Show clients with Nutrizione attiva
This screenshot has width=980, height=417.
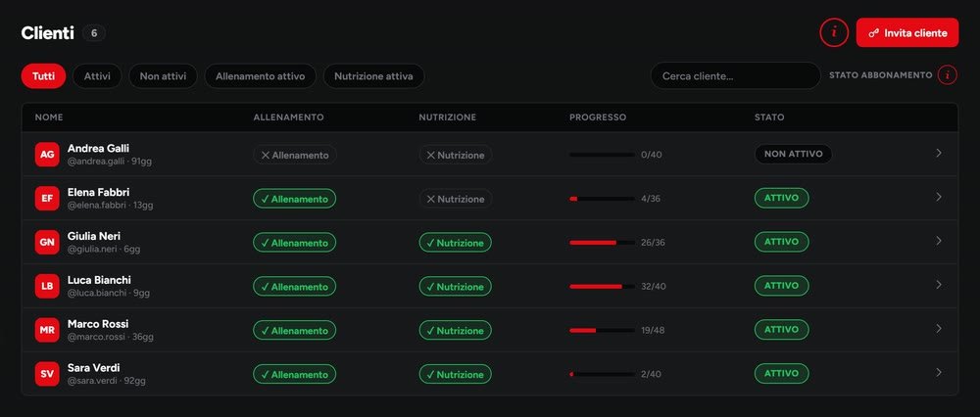pos(373,76)
